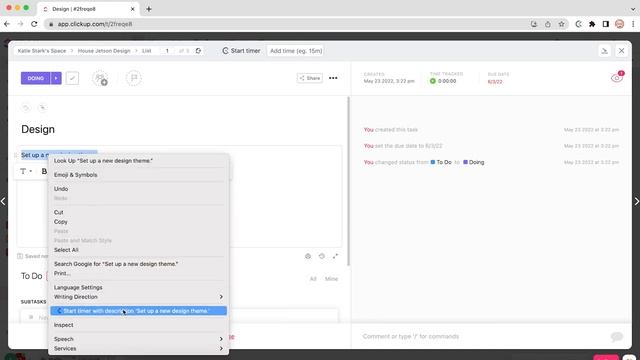Click the browser back arrow
Image resolution: width=640 pixels, height=360 pixels.
7,24
